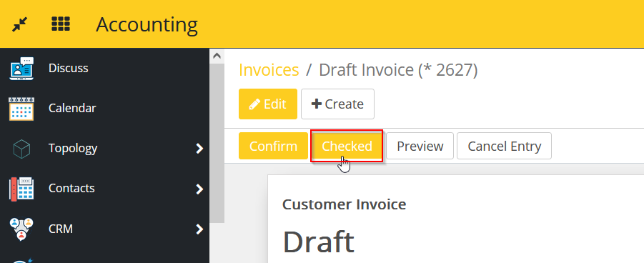Select the Discuss menu label
Image resolution: width=644 pixels, height=263 pixels.
click(x=68, y=68)
